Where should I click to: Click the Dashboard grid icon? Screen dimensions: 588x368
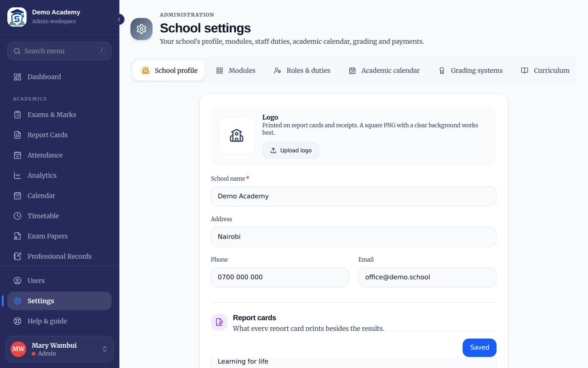[17, 77]
